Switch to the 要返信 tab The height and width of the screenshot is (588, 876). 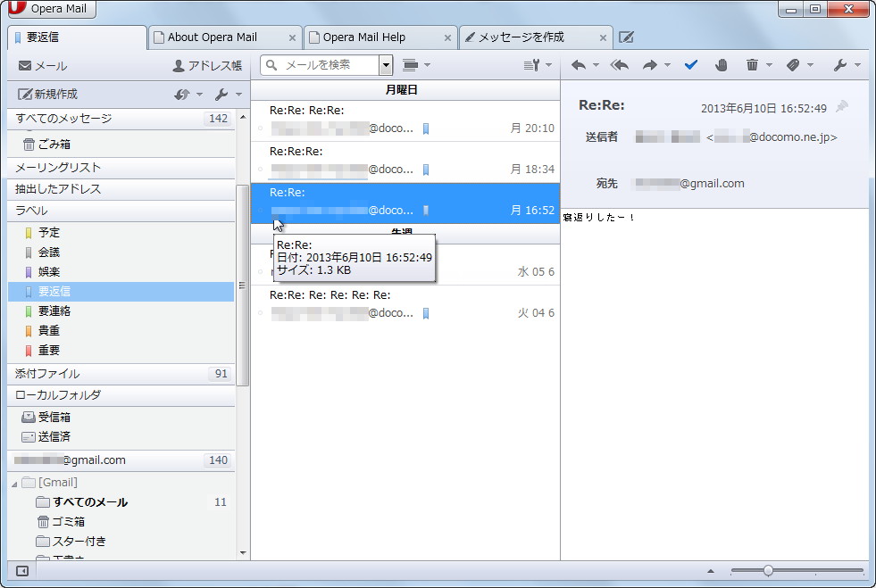[x=77, y=37]
